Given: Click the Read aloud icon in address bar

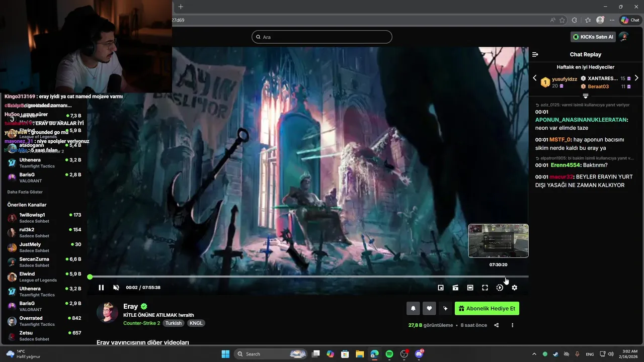Looking at the screenshot, I should pyautogui.click(x=553, y=20).
